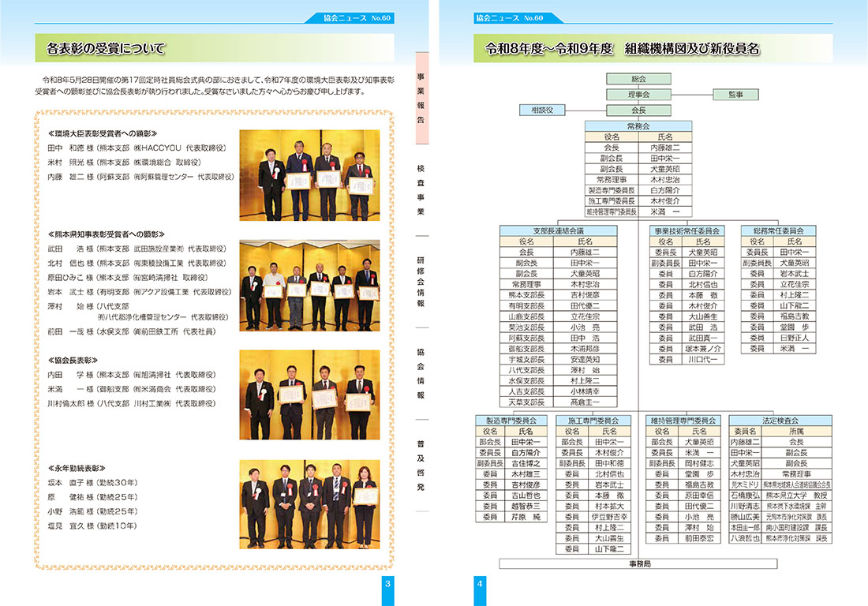Screen dimensions: 868x606
Task: Click the 支部長連絡会議 table header
Action: click(x=558, y=230)
